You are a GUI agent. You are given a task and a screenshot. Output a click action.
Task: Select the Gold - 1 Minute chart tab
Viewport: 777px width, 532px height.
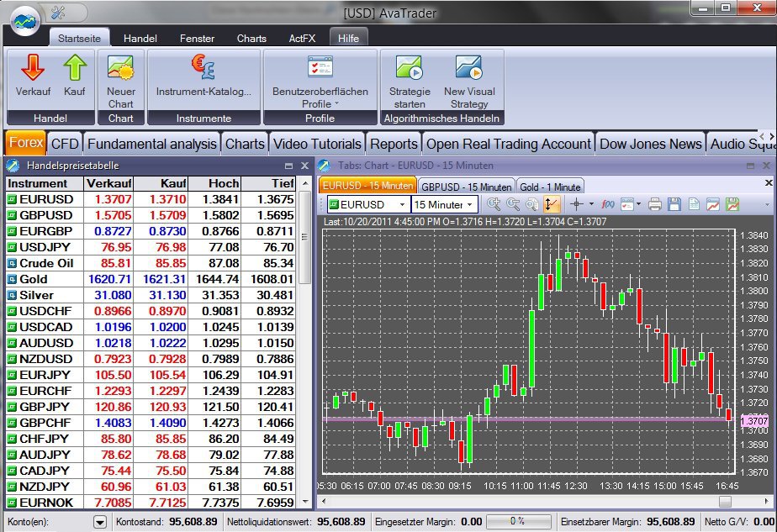click(x=550, y=187)
